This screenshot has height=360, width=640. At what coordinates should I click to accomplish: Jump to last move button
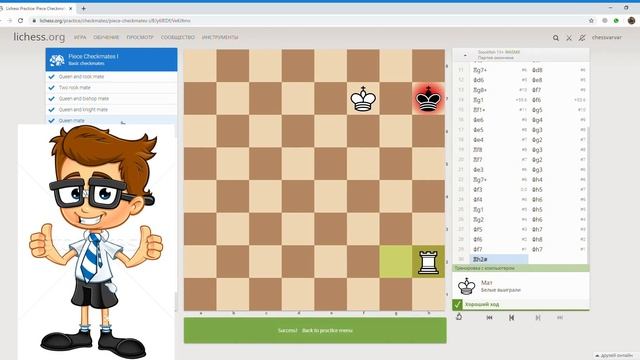[560, 318]
